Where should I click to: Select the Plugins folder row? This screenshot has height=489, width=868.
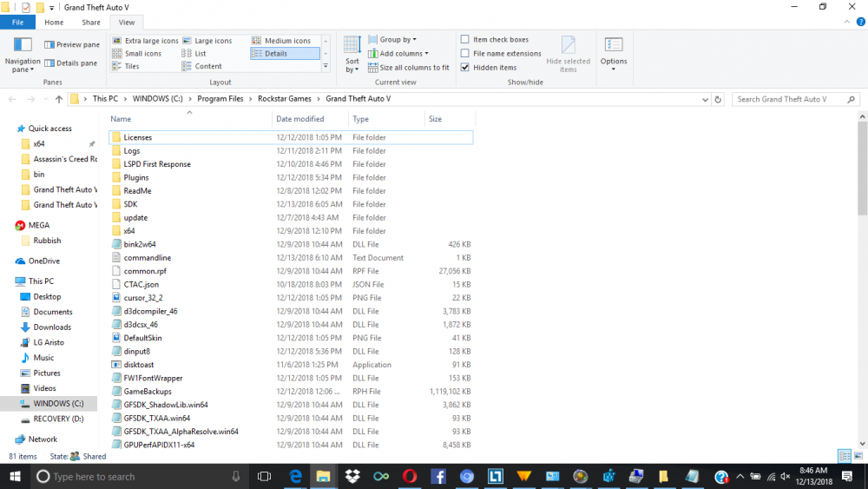[x=291, y=177]
